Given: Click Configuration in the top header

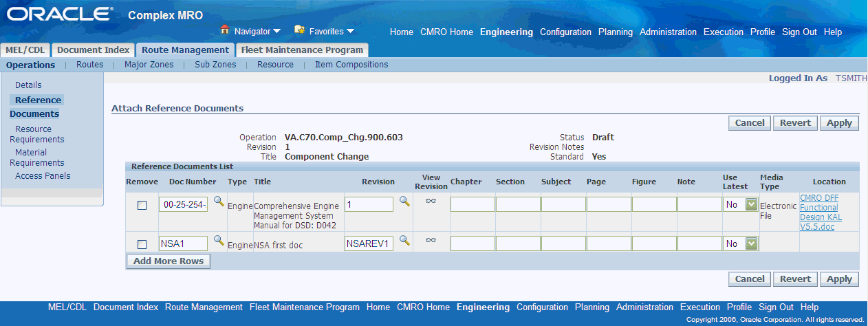Looking at the screenshot, I should (x=565, y=32).
